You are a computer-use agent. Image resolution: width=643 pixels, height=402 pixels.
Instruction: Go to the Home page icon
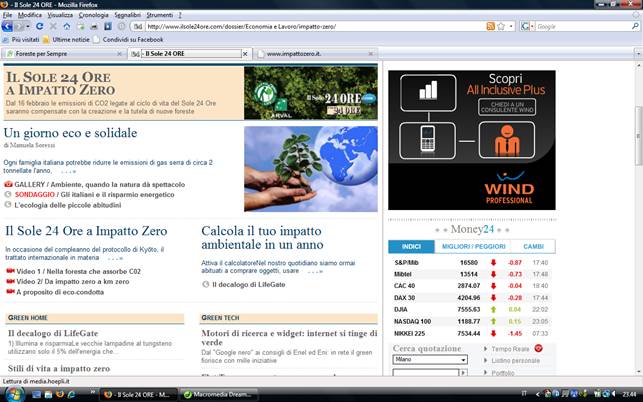click(66, 26)
